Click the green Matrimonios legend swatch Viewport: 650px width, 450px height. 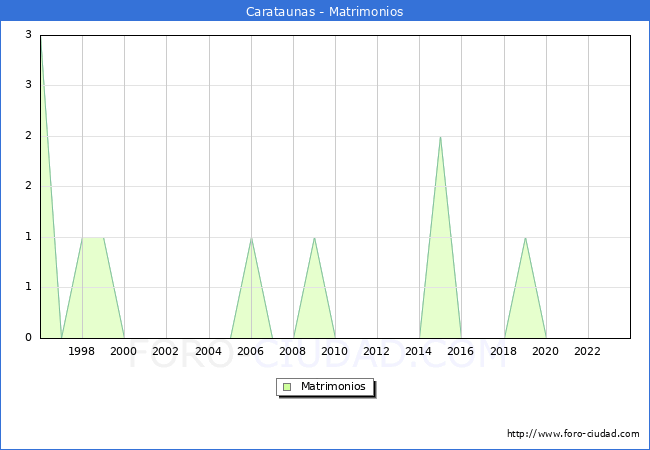click(x=287, y=386)
